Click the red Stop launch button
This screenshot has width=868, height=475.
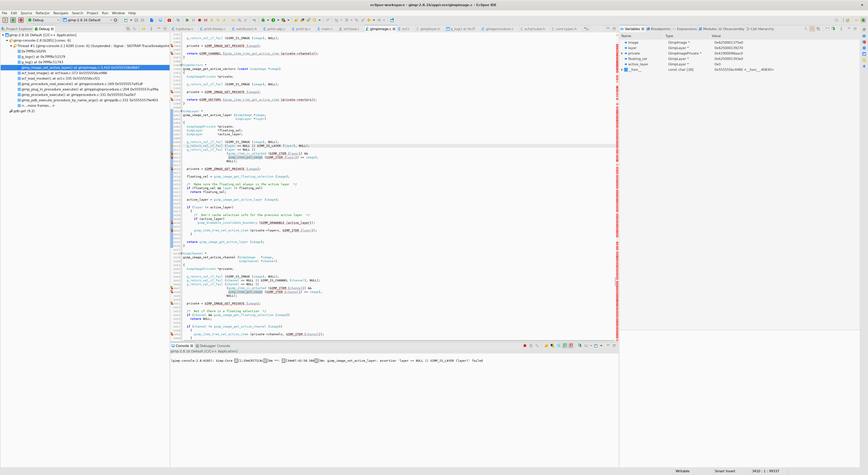coord(21,20)
